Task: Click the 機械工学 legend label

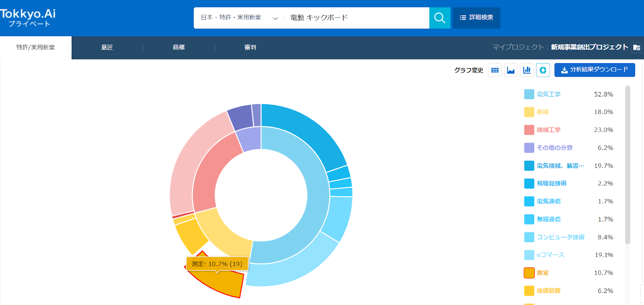Action: 548,130
